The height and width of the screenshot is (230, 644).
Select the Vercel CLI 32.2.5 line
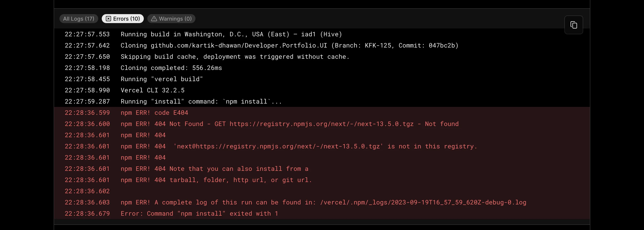pyautogui.click(x=153, y=90)
